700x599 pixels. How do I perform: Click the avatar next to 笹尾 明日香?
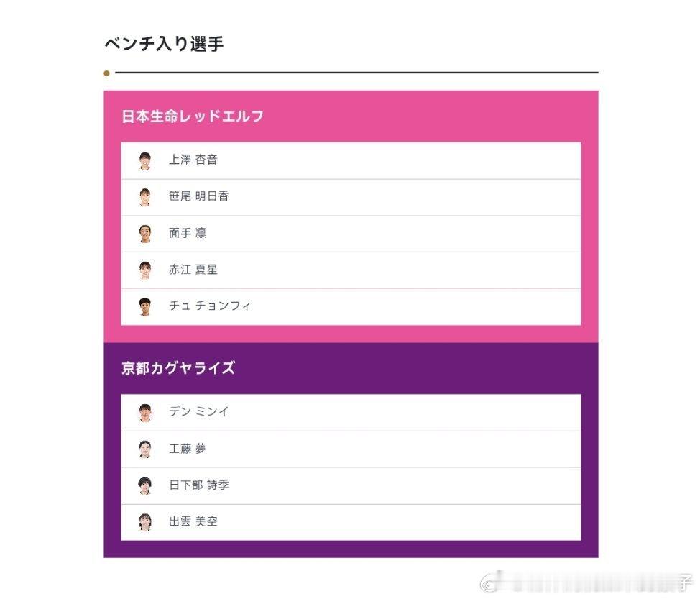145,197
